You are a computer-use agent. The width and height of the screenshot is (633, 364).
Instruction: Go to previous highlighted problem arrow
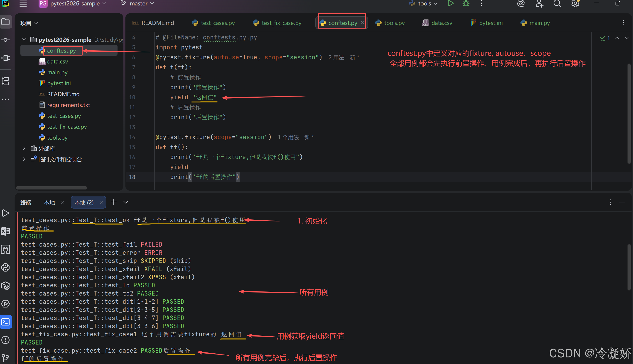(x=617, y=38)
